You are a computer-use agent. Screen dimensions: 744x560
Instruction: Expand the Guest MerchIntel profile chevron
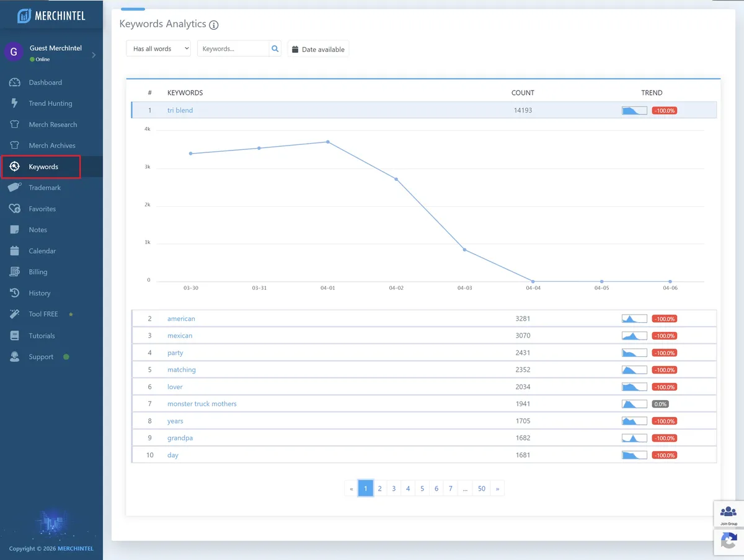pyautogui.click(x=94, y=55)
